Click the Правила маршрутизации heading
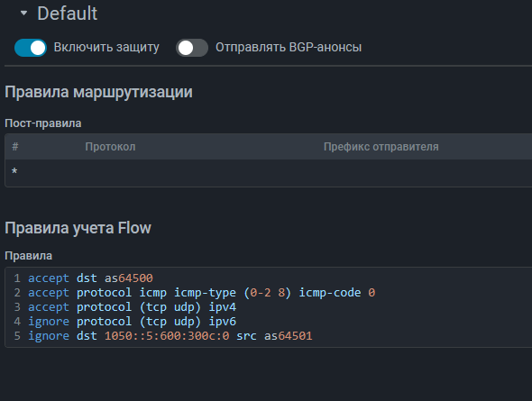 pyautogui.click(x=98, y=92)
